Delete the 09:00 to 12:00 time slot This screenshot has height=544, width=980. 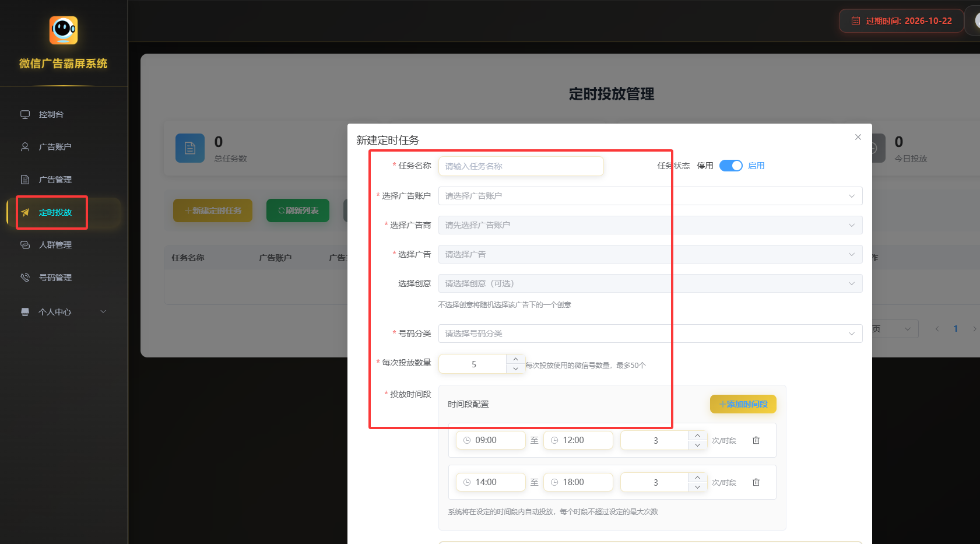point(756,440)
